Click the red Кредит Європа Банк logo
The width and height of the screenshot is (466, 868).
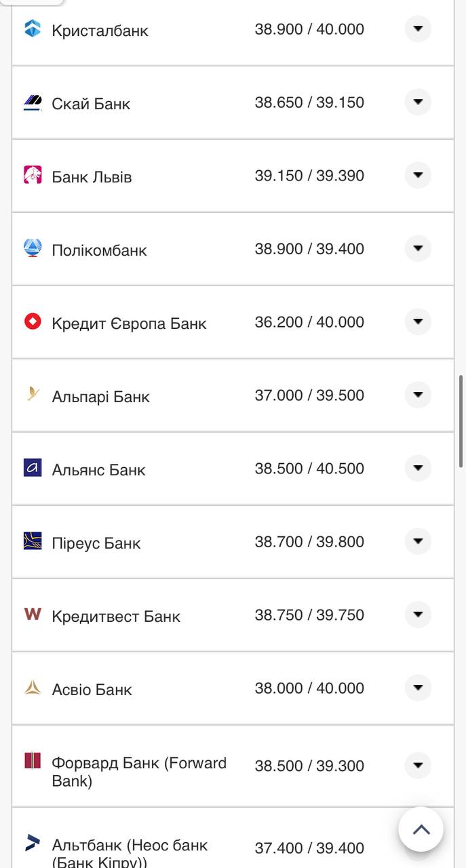pos(33,321)
